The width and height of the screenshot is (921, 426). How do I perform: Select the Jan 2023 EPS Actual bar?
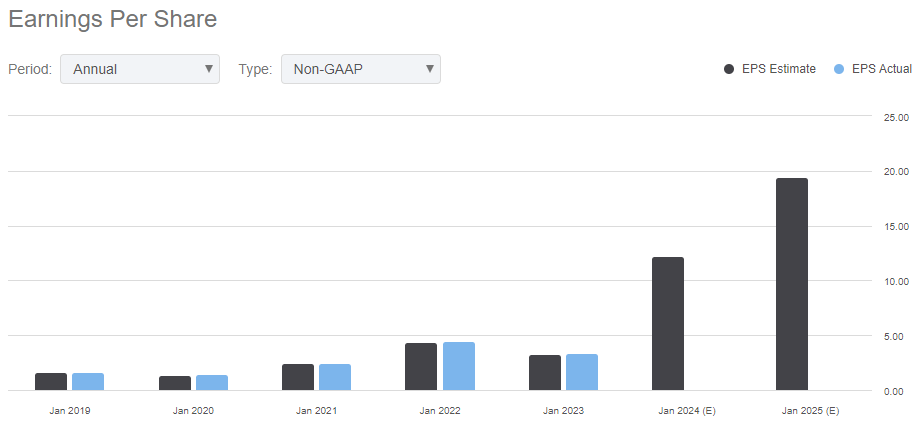point(582,372)
